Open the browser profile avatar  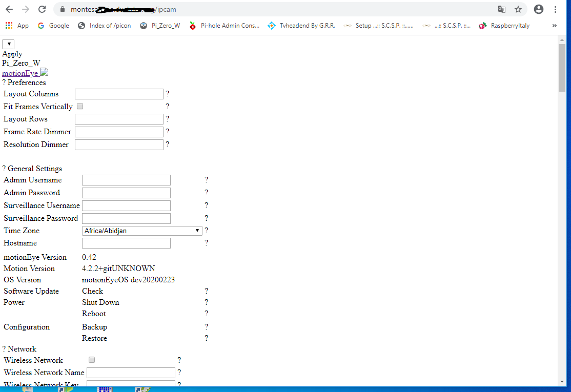tap(538, 9)
